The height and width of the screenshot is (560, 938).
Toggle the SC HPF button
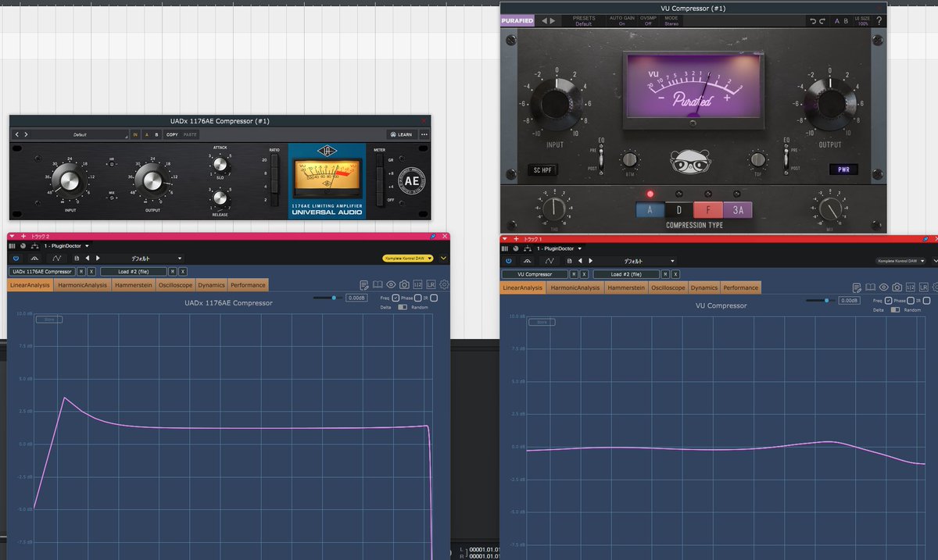542,170
